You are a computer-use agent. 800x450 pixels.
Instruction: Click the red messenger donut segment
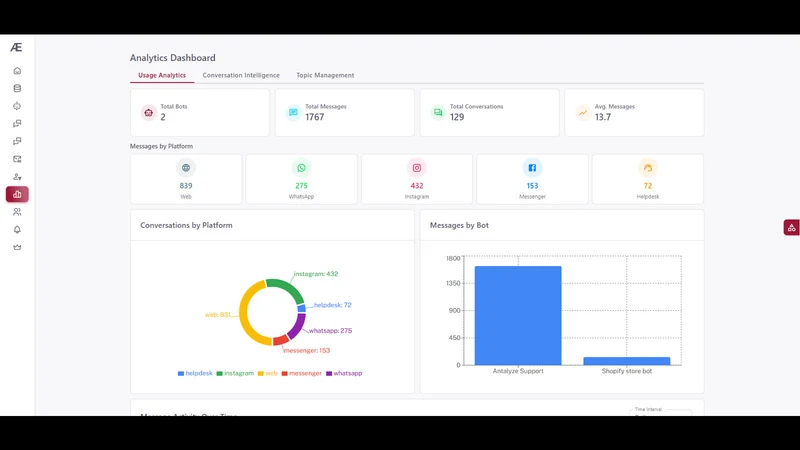[x=281, y=340]
